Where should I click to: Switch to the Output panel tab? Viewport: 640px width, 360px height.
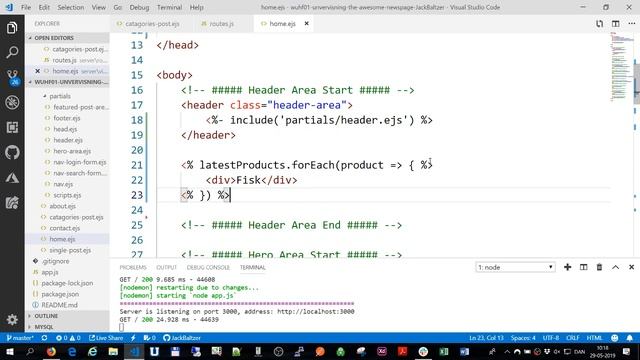(167, 267)
